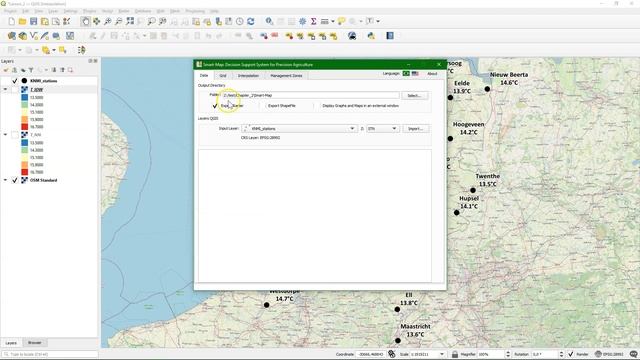Switch language with the Brazilian flag

406,73
